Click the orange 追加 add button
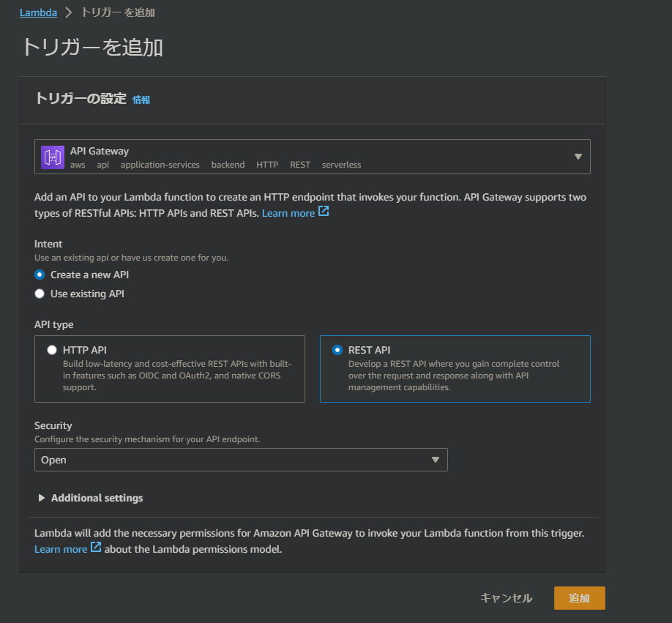Screen dimensions: 672x623 580,597
